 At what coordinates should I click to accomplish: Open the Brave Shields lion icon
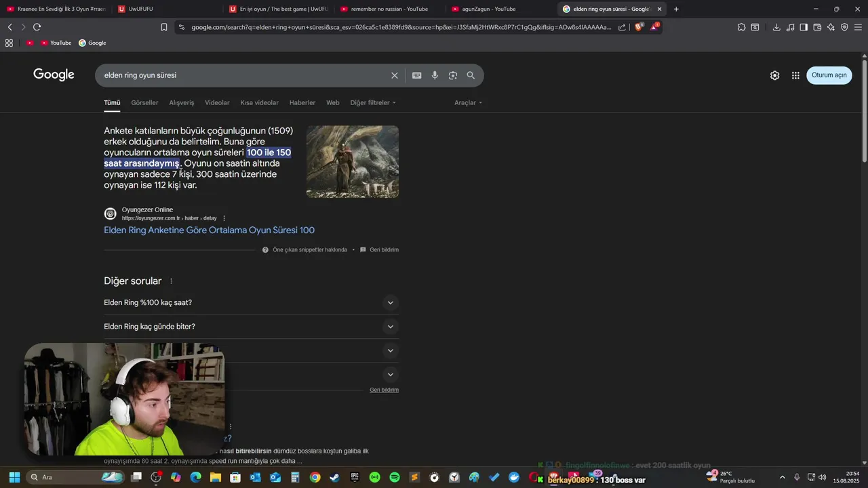coord(639,27)
